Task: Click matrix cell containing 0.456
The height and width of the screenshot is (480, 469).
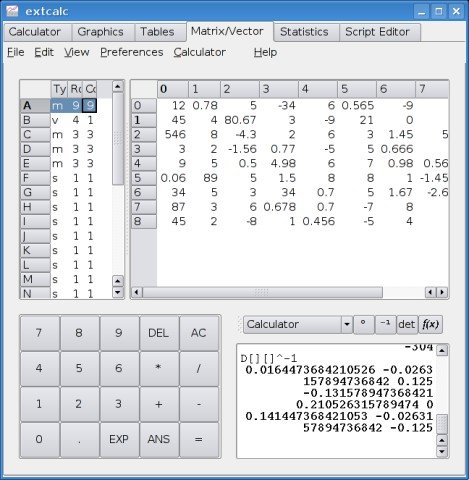Action: point(318,221)
